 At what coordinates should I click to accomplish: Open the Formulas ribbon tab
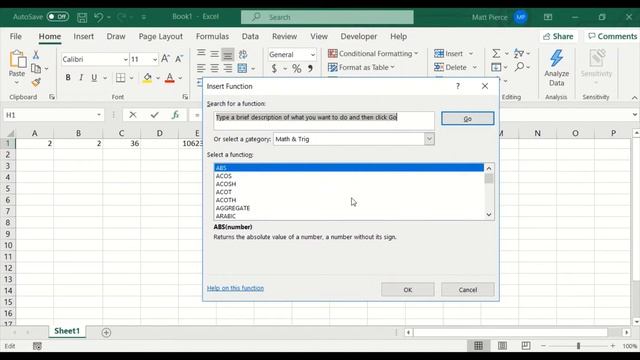[212, 36]
